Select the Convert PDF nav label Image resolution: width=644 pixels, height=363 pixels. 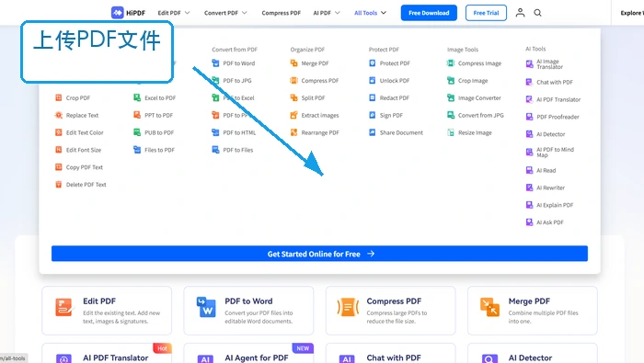point(221,13)
